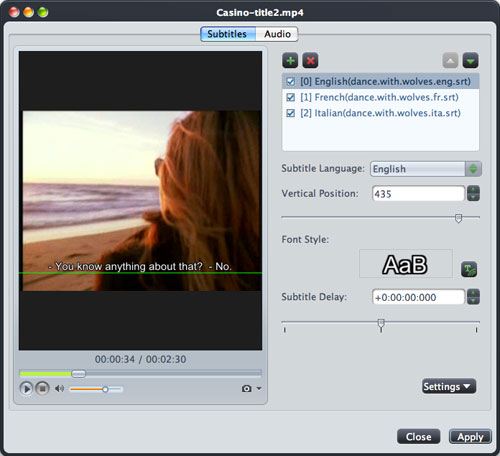Click the Subtitle Delay slider handle
This screenshot has height=456, width=500.
tap(381, 323)
